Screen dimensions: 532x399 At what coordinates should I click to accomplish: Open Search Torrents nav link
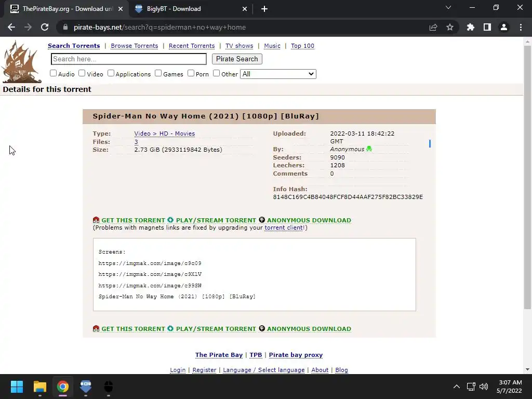click(x=74, y=46)
